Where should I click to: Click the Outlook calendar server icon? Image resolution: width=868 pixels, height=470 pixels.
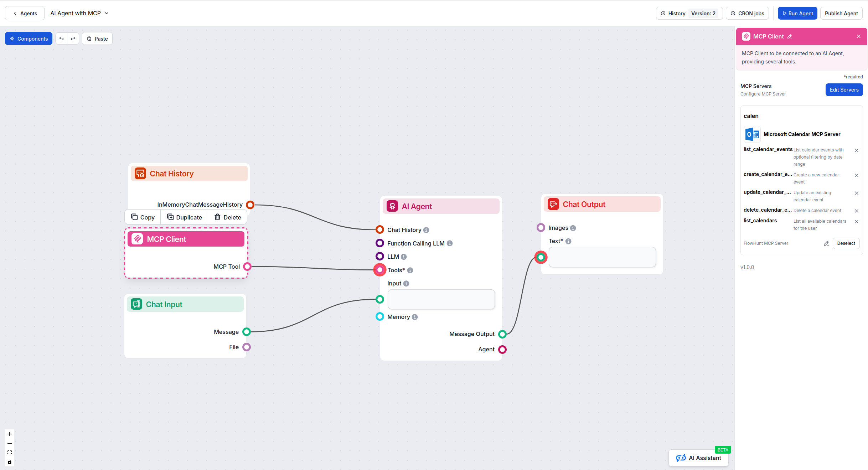pyautogui.click(x=752, y=134)
